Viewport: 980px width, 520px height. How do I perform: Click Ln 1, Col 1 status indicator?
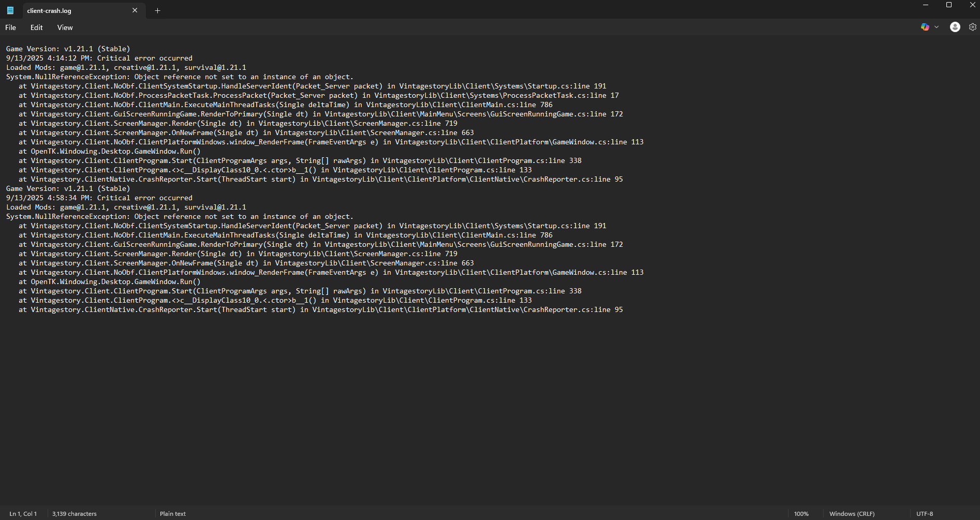point(23,514)
